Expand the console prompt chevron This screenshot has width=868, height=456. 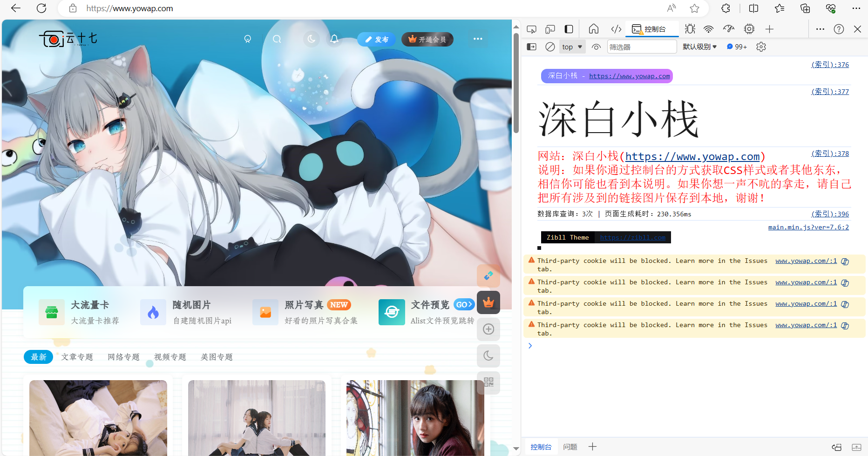click(x=530, y=346)
